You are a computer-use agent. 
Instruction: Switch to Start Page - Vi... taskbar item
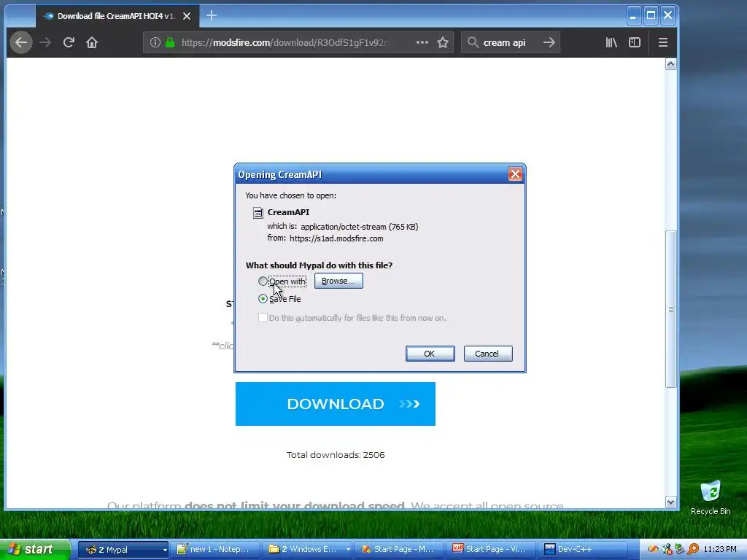(x=492, y=550)
